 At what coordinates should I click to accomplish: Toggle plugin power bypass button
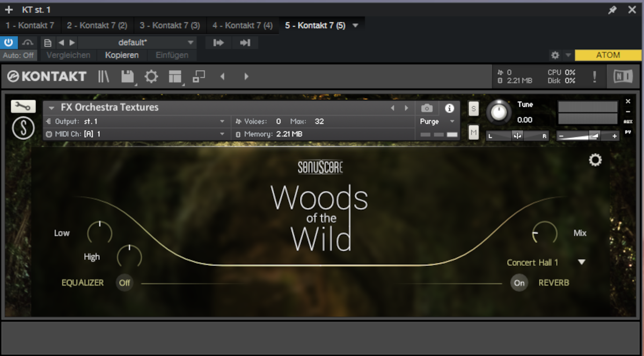click(x=9, y=43)
